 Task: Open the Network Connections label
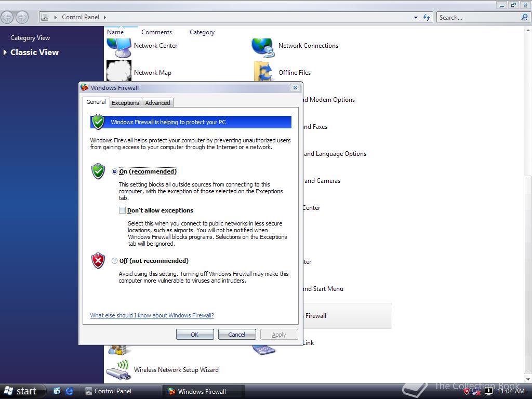click(308, 46)
